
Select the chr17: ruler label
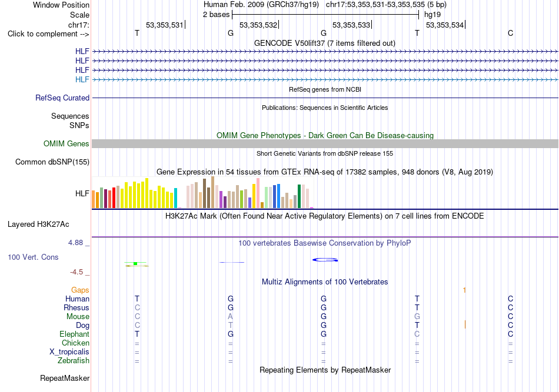point(79,25)
